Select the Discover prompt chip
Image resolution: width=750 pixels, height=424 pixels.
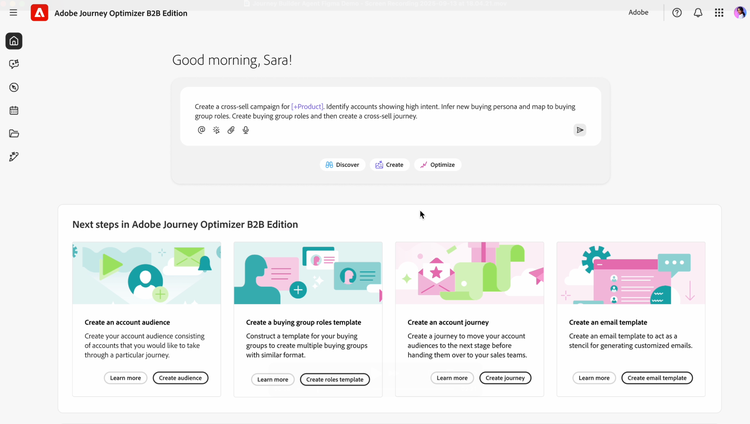tap(342, 165)
